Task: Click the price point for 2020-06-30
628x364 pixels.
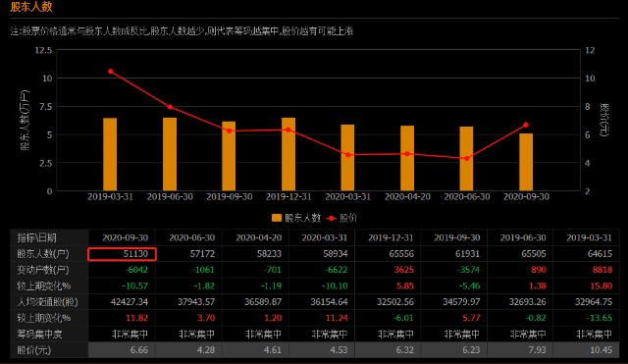Action: (467, 159)
